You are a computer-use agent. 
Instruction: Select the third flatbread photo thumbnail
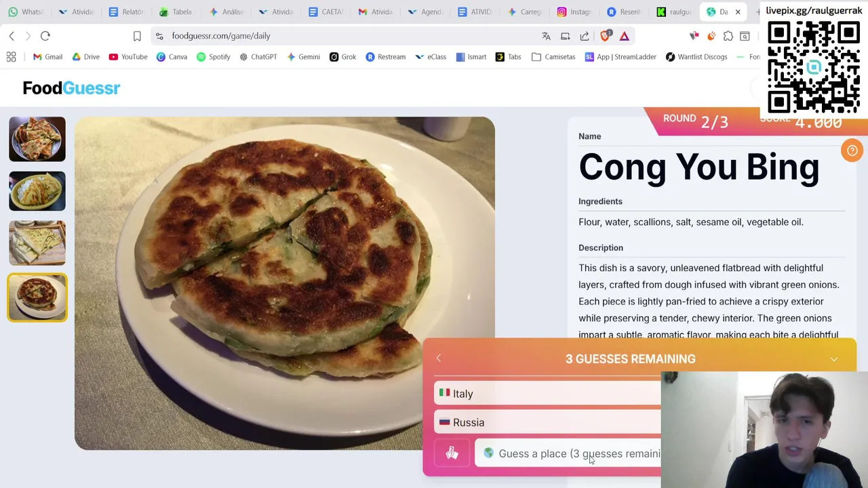pos(37,243)
